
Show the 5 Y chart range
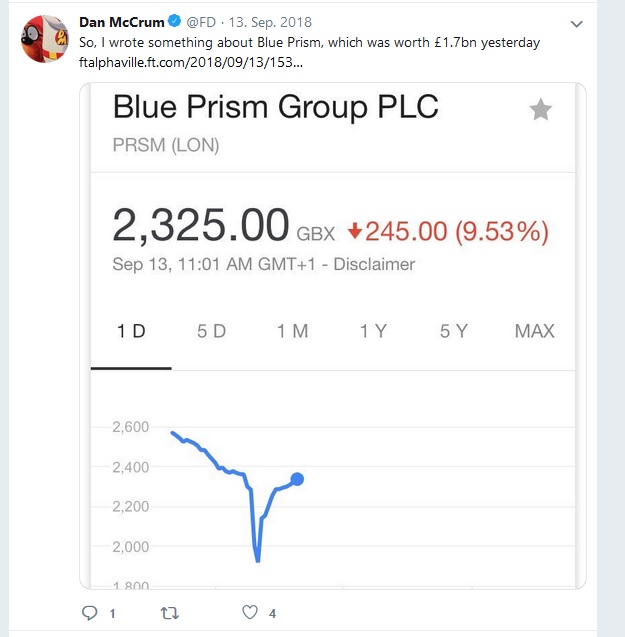[x=453, y=331]
